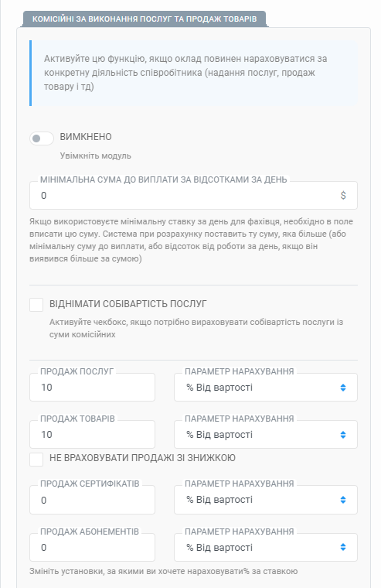Screen dimensions: 381x588
Task: Click up-down arrows icon beside ПРОДАЖ ТОВАРІВ parameter
Action: pos(343,435)
